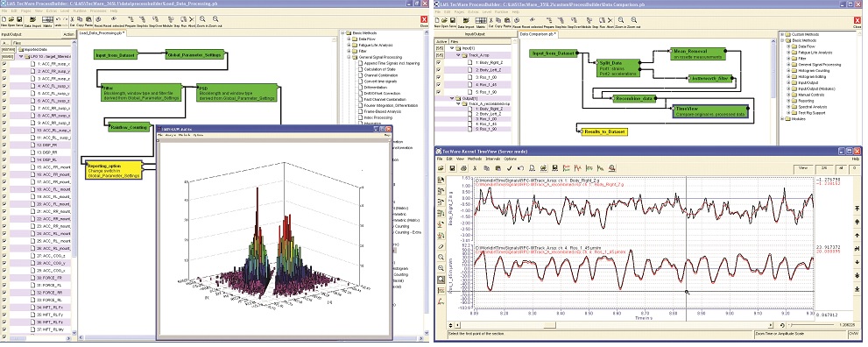Click Copy icon in Load_Data_Processing window toolbar
The height and width of the screenshot is (347, 868).
tap(80, 19)
